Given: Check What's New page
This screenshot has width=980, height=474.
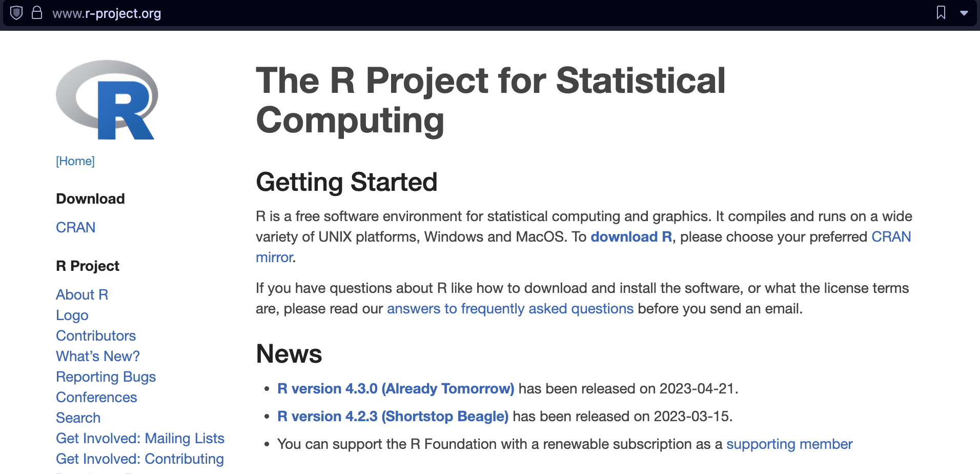Looking at the screenshot, I should pos(97,356).
